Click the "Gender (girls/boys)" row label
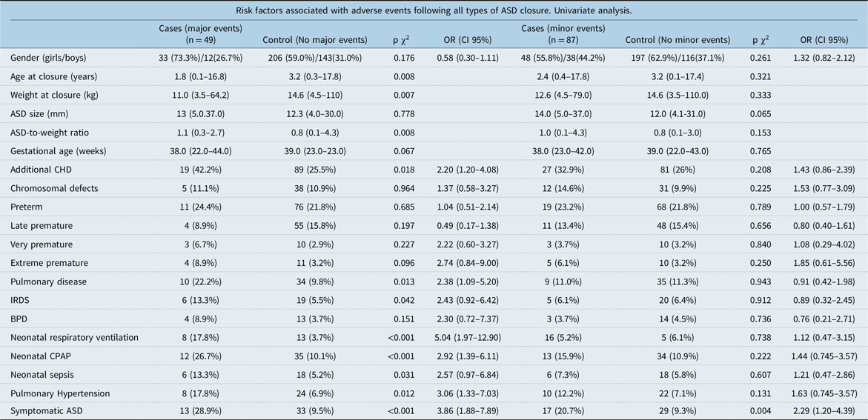The image size is (868, 420). [x=52, y=59]
